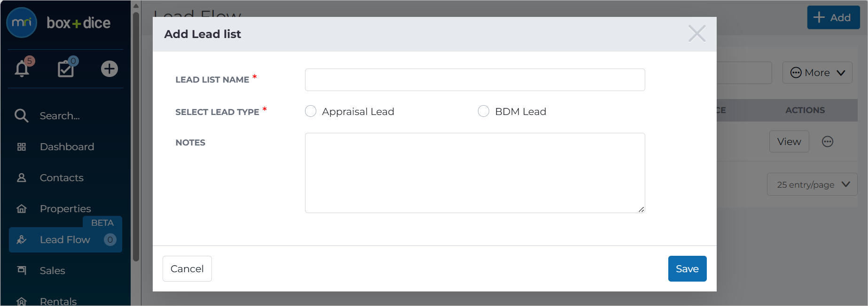The width and height of the screenshot is (868, 306).
Task: Click inside the Notes text area
Action: pos(475,173)
